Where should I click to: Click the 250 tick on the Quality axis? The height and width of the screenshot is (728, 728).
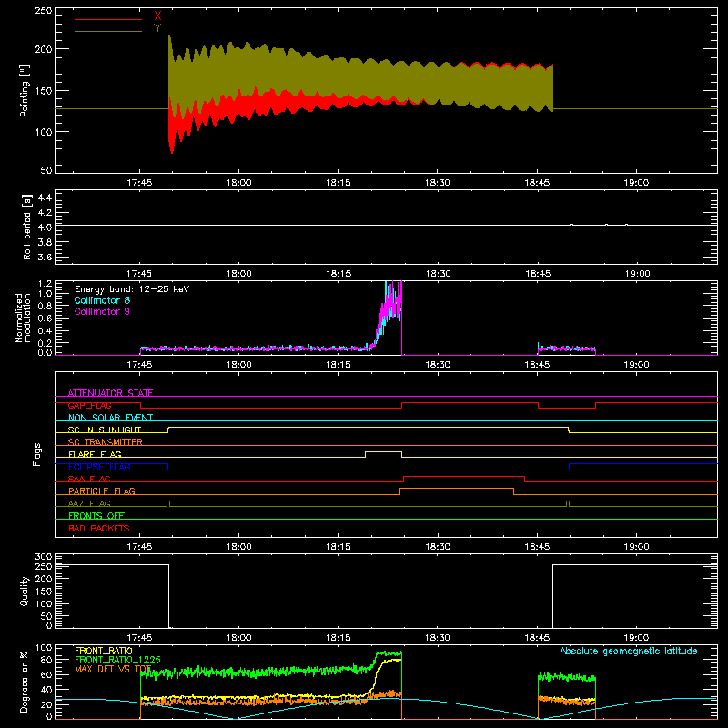44,567
